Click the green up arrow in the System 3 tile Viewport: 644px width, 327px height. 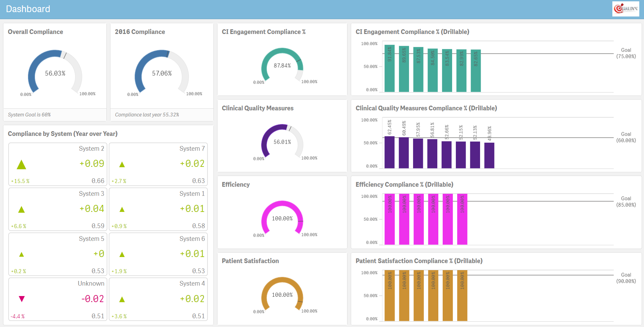point(22,210)
